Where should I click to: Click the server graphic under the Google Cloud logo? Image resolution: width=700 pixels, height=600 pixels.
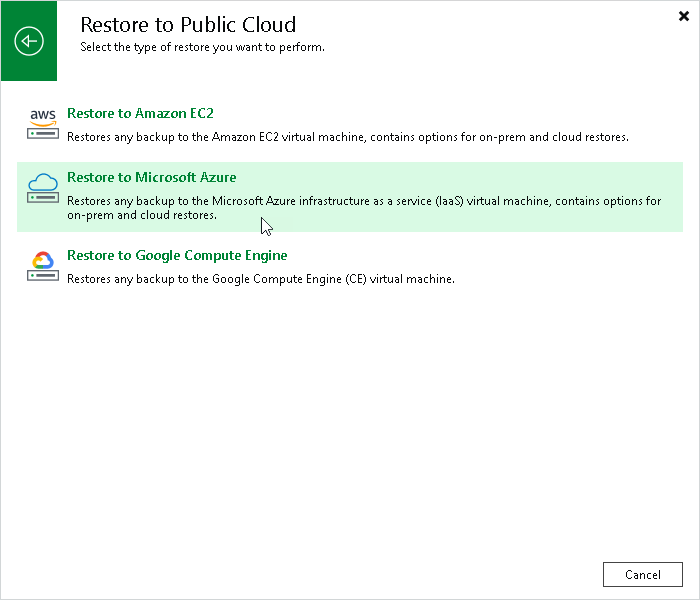pos(43,275)
